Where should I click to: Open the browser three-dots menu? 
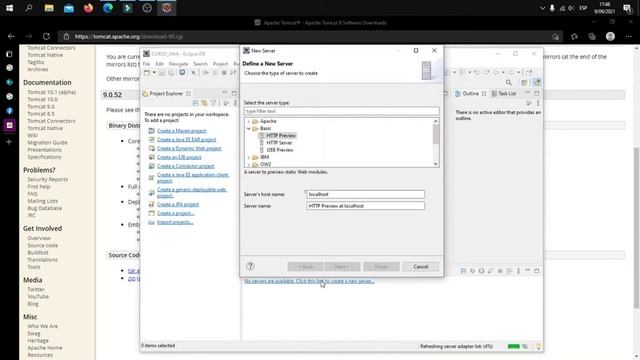629,36
